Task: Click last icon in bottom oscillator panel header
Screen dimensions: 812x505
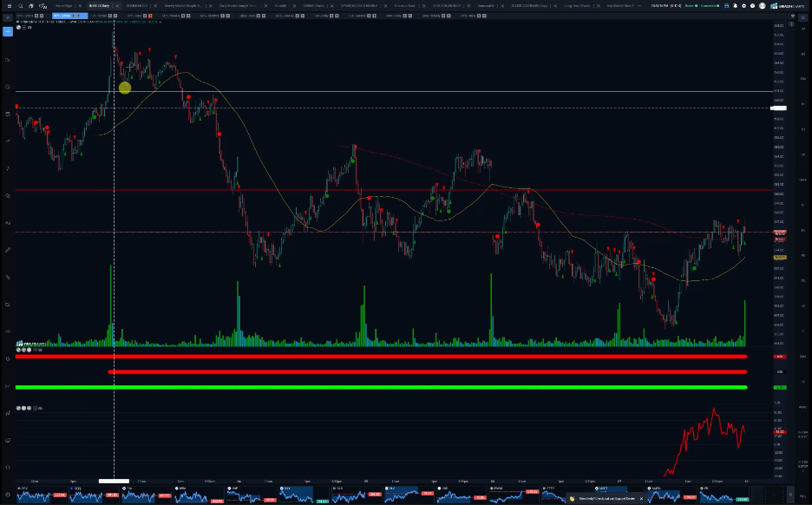Action: point(41,408)
